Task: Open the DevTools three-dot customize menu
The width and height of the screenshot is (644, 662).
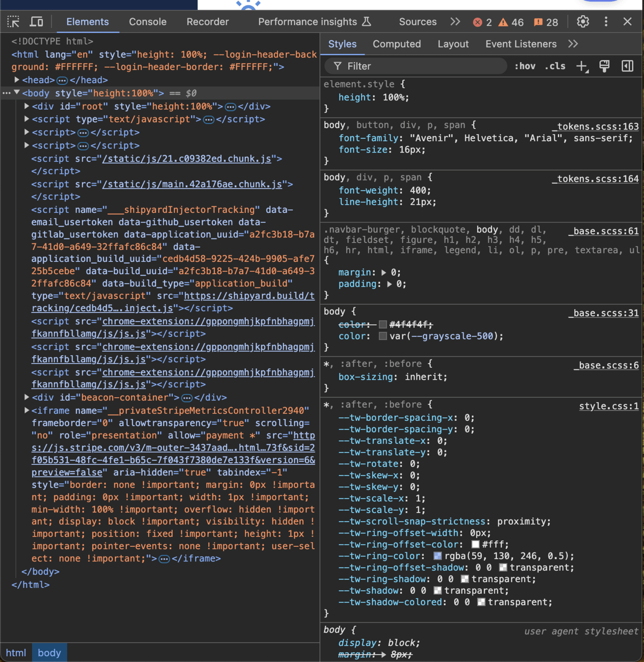Action: 606,22
